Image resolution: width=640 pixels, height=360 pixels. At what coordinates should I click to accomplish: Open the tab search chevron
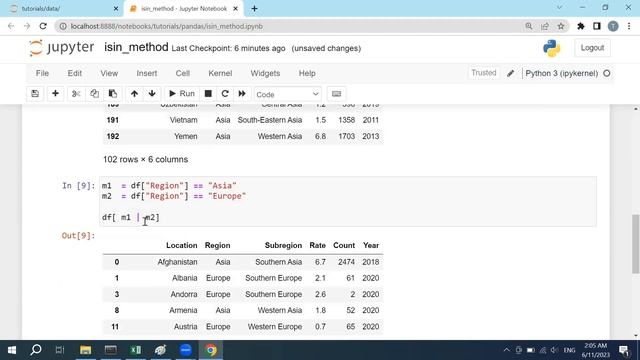tap(559, 7)
